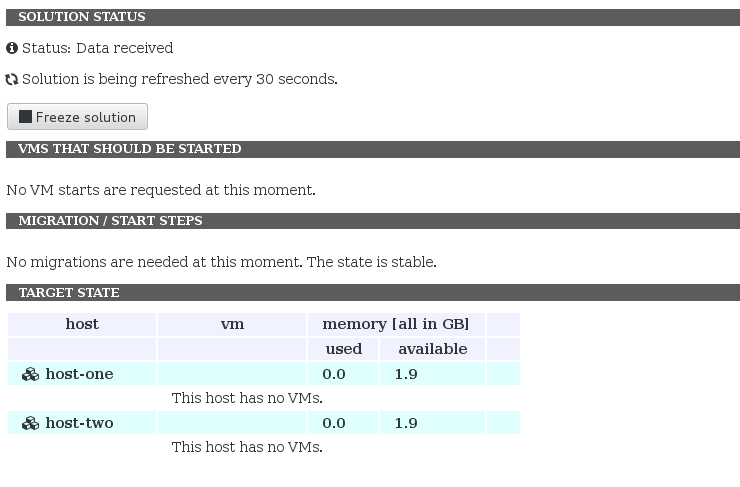Click the available memory sub-header
Viewport: 740px width, 487px height.
tap(432, 349)
